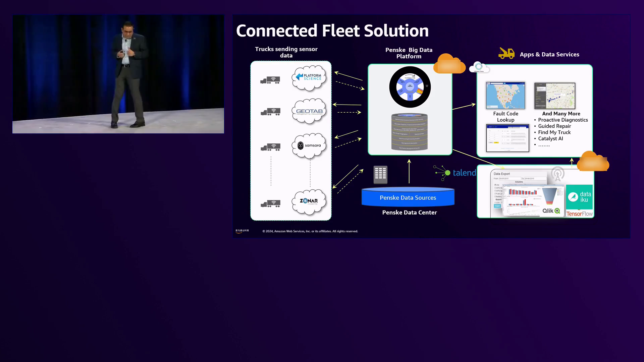
Task: Click the top truck with wifi icon
Action: tap(270, 80)
